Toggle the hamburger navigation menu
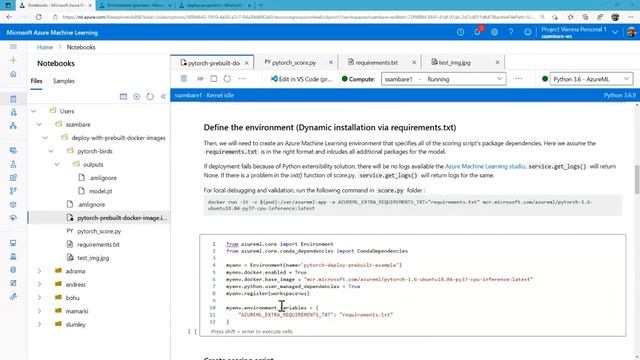The image size is (640, 360). [13, 47]
